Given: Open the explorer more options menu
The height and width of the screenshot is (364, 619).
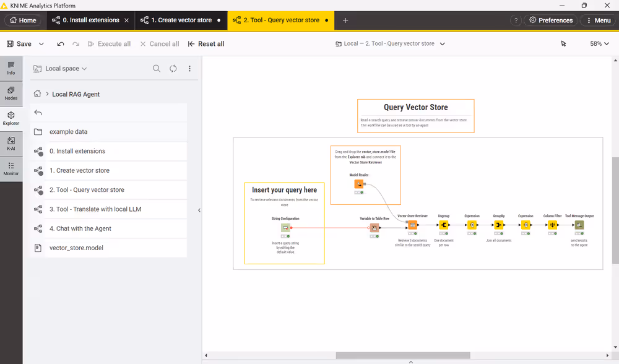Looking at the screenshot, I should pos(189,69).
